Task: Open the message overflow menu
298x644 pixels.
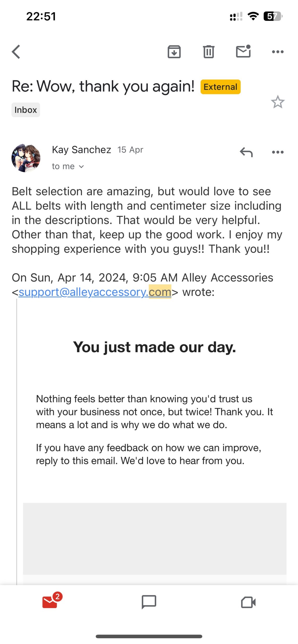Action: (278, 152)
